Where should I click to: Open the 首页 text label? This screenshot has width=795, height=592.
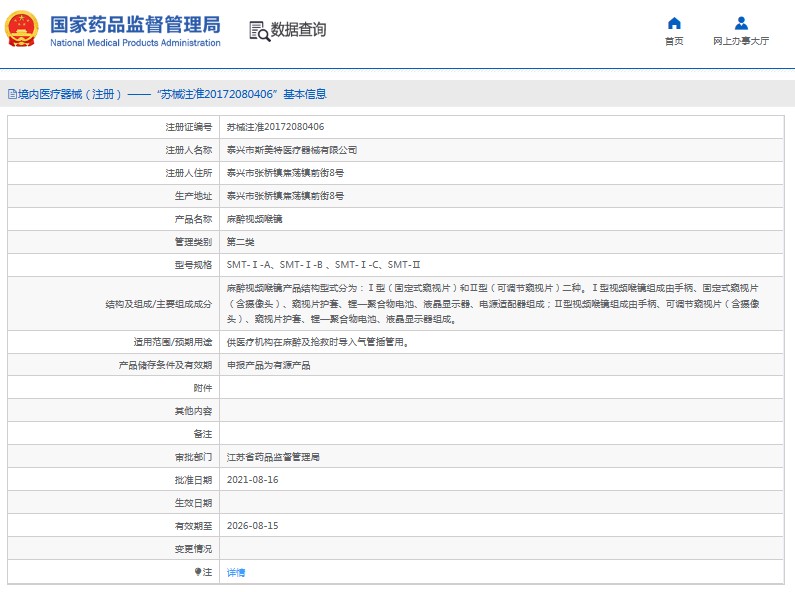click(674, 42)
